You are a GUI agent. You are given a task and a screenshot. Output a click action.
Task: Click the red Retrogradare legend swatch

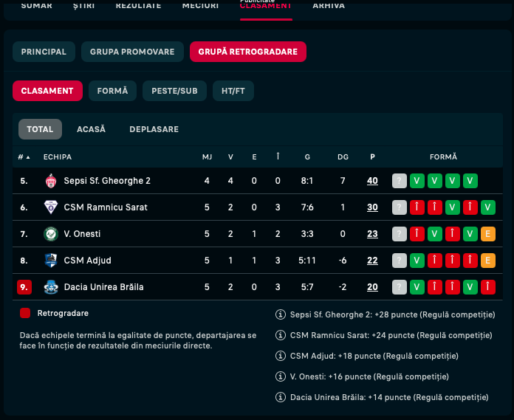click(x=25, y=313)
